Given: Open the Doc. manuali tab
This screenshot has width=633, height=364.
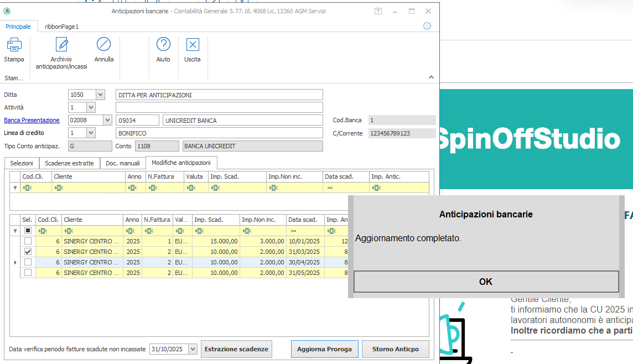Looking at the screenshot, I should (123, 163).
